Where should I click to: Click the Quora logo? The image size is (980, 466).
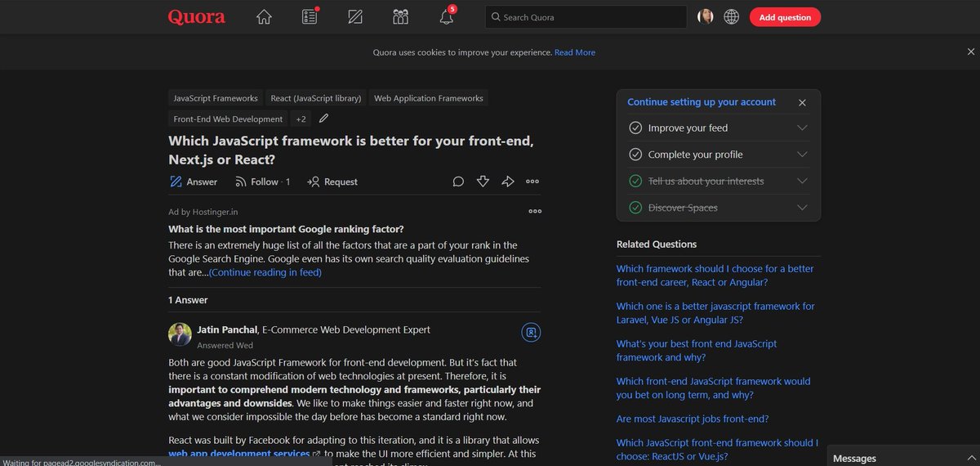point(197,17)
